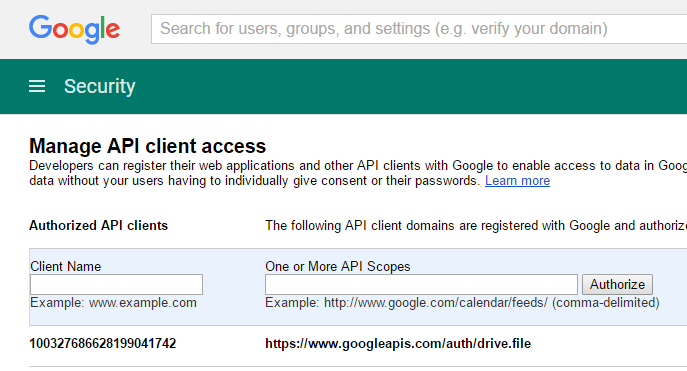
Task: Select client ID 100327686628199041742 entry
Action: pos(103,343)
